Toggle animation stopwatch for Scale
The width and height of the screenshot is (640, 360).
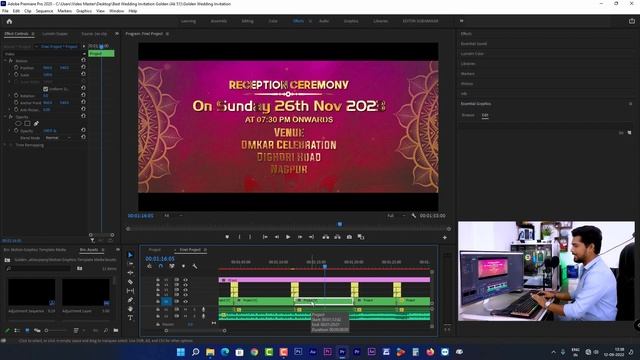[16, 75]
